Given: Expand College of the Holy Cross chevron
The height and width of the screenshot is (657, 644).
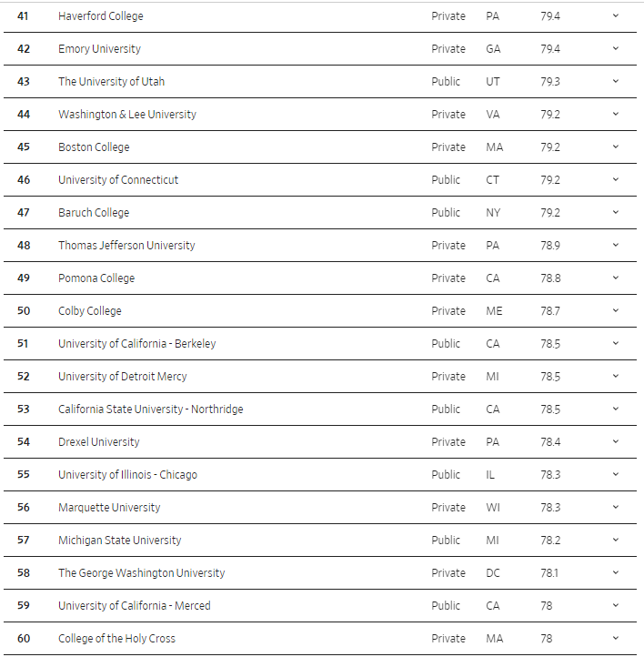Looking at the screenshot, I should (x=615, y=639).
